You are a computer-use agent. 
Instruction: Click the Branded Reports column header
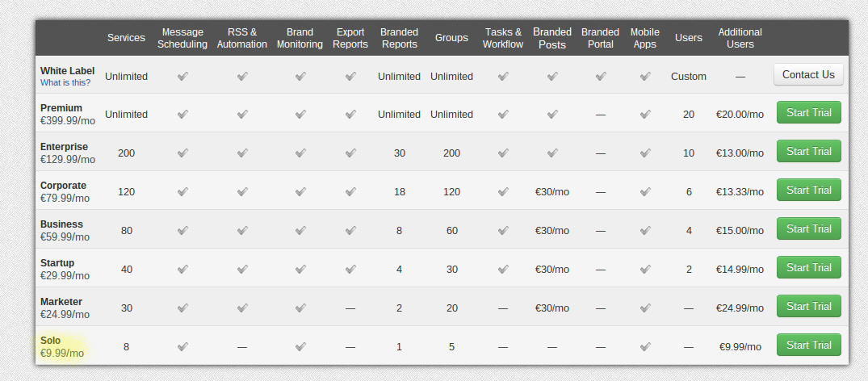(x=399, y=38)
